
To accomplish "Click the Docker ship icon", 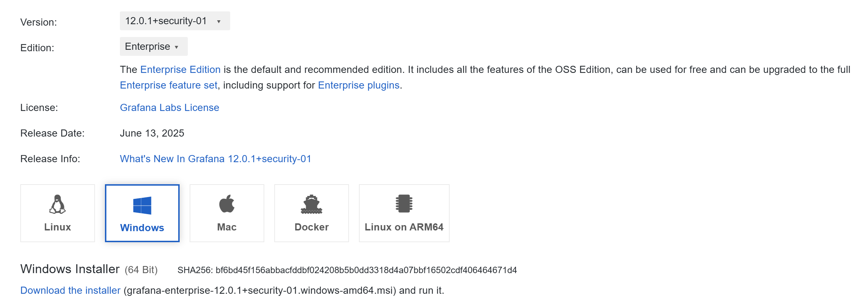I will [311, 204].
